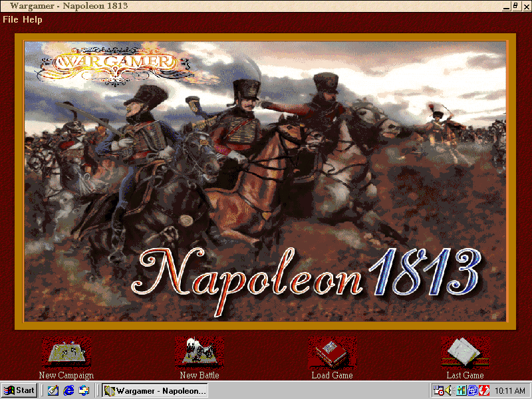Click the scheduler tray icon with red mark

438,390
